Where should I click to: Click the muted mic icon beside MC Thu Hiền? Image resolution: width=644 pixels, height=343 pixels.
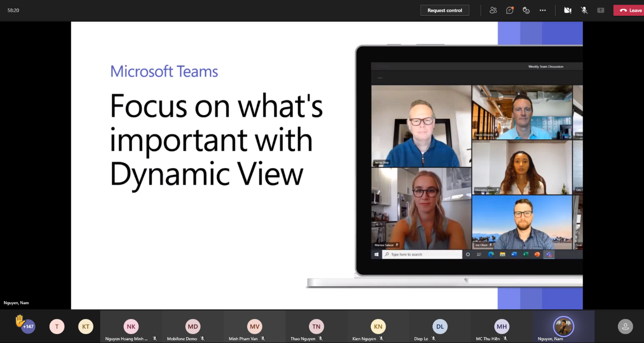tap(505, 338)
